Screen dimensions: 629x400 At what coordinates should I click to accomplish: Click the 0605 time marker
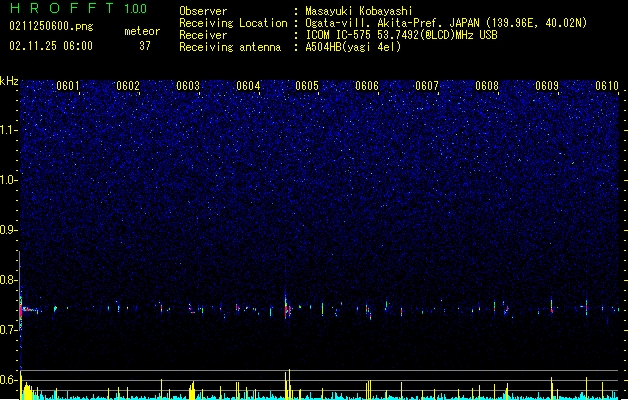point(307,86)
